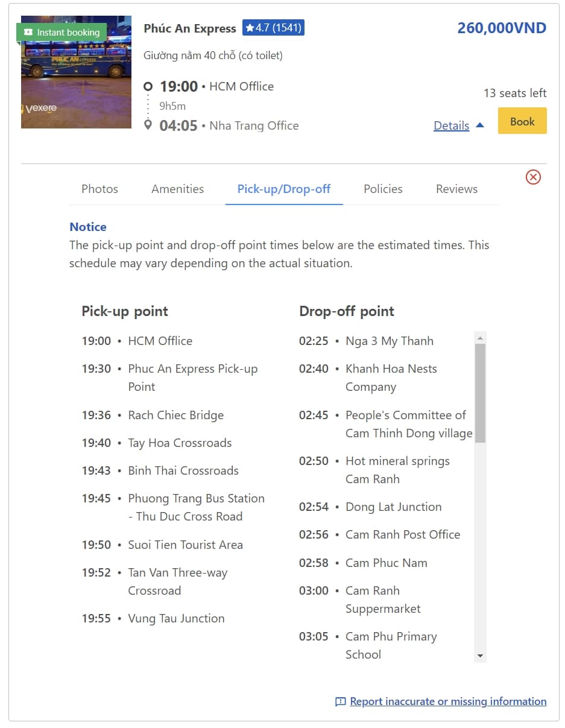Click the drop-off list scroll down arrow
The width and height of the screenshot is (565, 728).
point(480,656)
